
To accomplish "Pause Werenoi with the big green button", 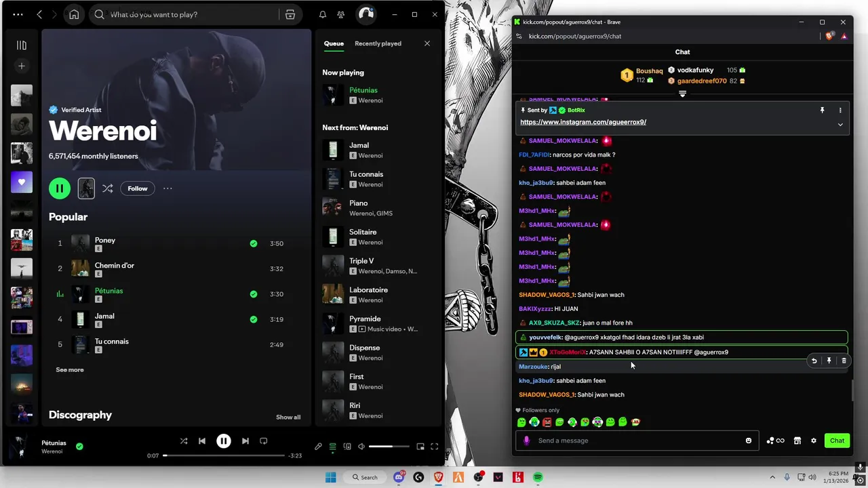I will pyautogui.click(x=60, y=188).
